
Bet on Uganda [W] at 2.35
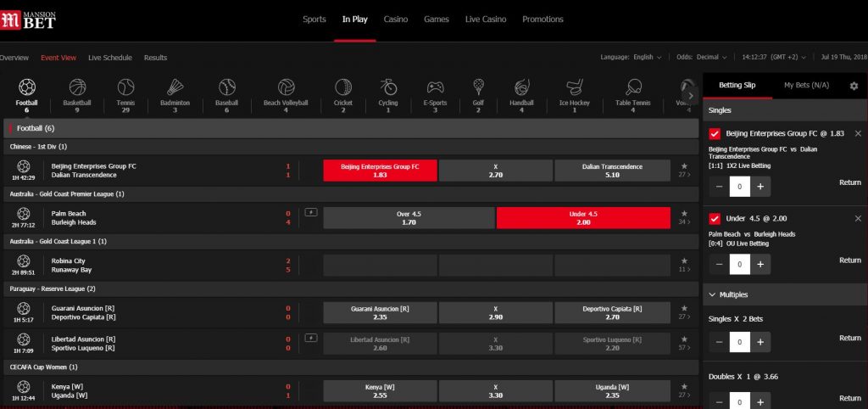point(612,390)
